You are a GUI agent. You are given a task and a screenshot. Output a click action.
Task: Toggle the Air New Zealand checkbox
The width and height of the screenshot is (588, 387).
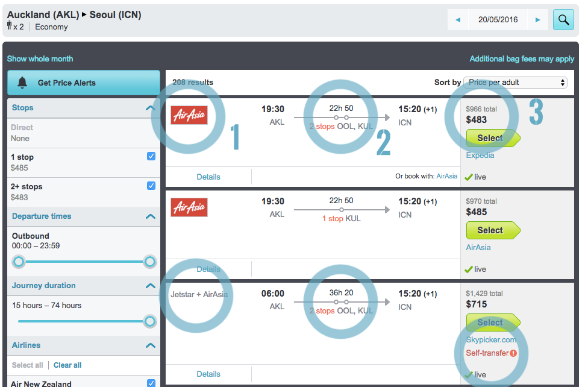151,383
